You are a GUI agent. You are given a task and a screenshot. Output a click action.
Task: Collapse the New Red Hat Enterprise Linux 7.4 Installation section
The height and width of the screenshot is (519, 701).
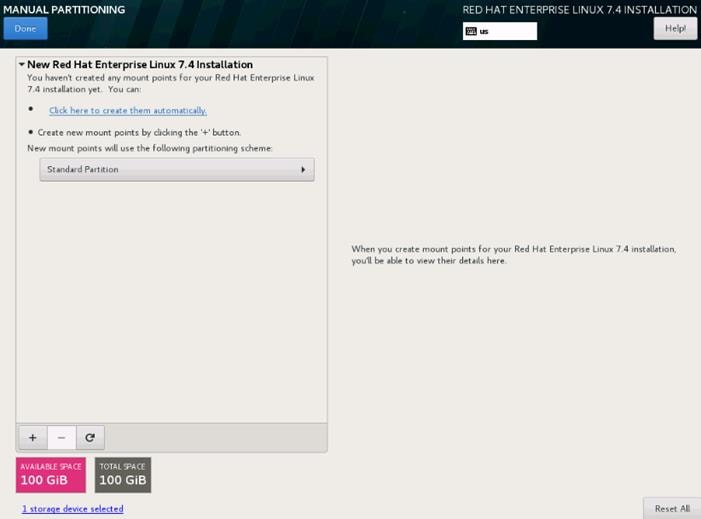click(21, 64)
